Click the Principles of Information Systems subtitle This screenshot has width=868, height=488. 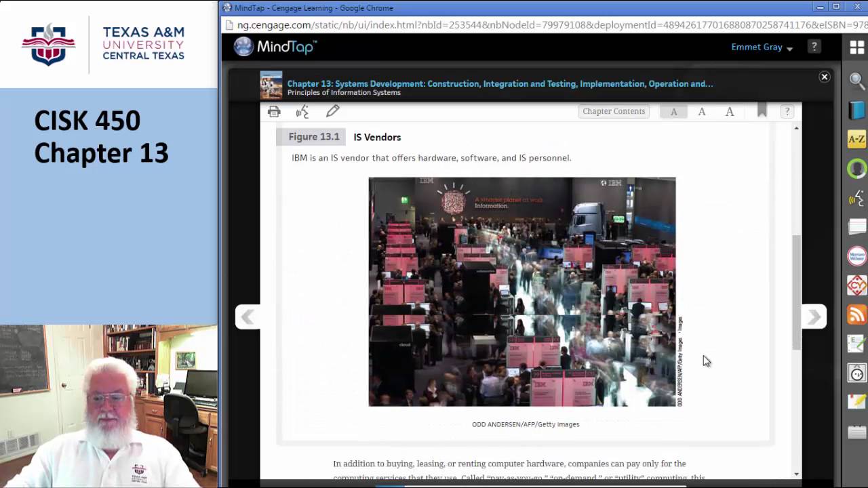coord(344,93)
